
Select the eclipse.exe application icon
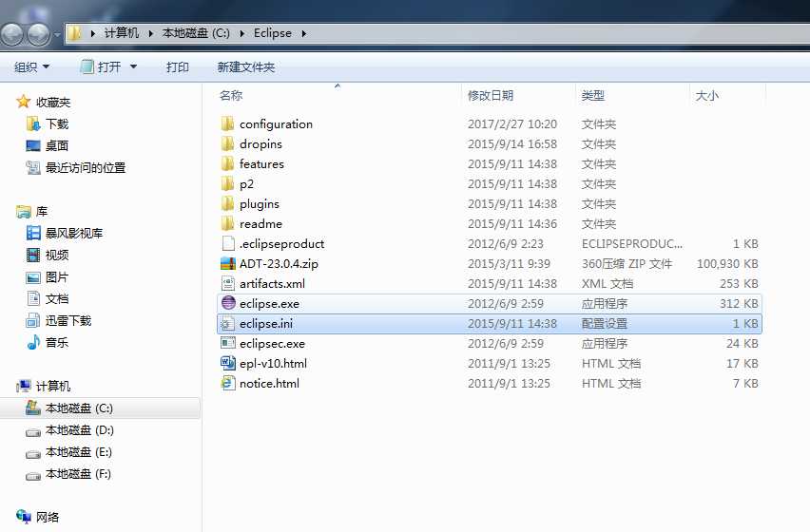(x=228, y=303)
